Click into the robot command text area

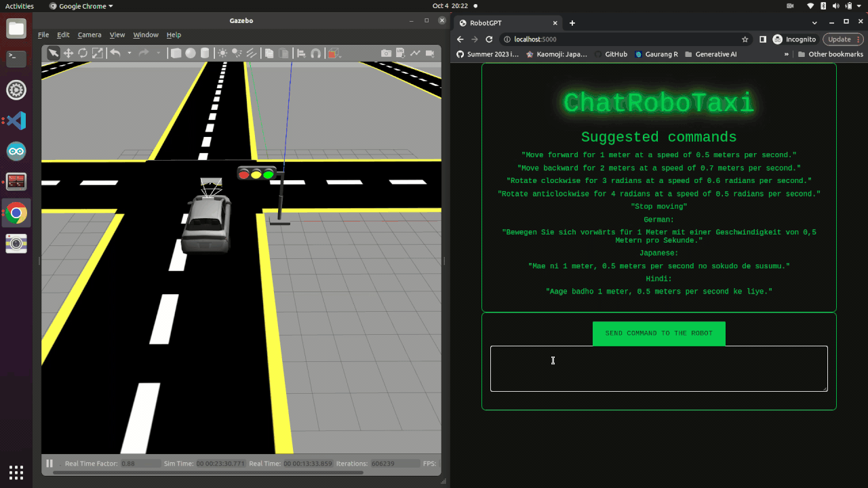click(x=659, y=369)
